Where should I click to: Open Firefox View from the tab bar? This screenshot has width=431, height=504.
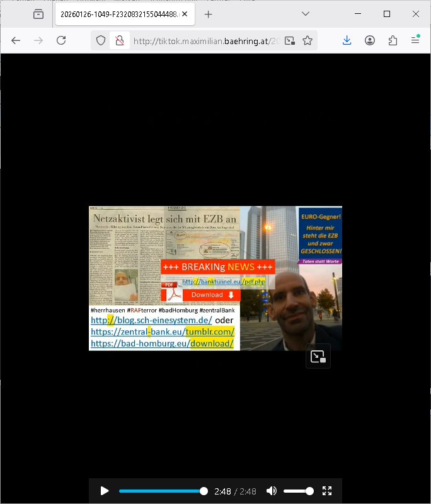pyautogui.click(x=38, y=14)
